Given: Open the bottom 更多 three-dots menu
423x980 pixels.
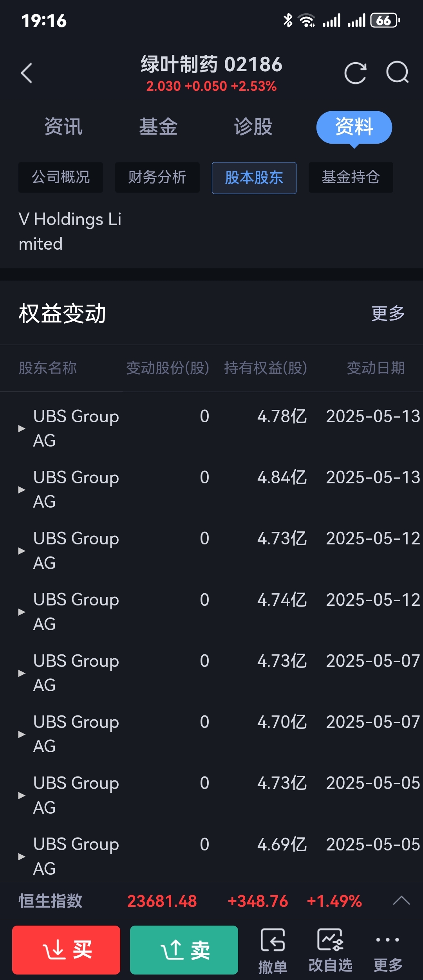Looking at the screenshot, I should (388, 951).
